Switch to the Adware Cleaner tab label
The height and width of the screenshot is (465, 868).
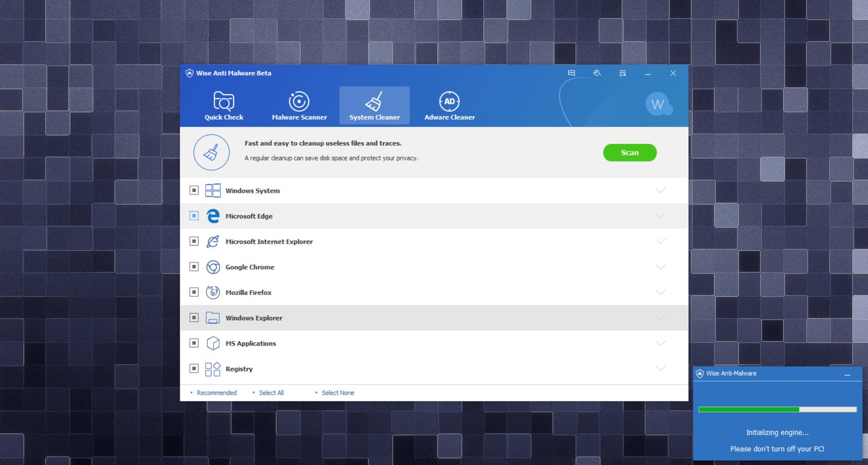(450, 117)
